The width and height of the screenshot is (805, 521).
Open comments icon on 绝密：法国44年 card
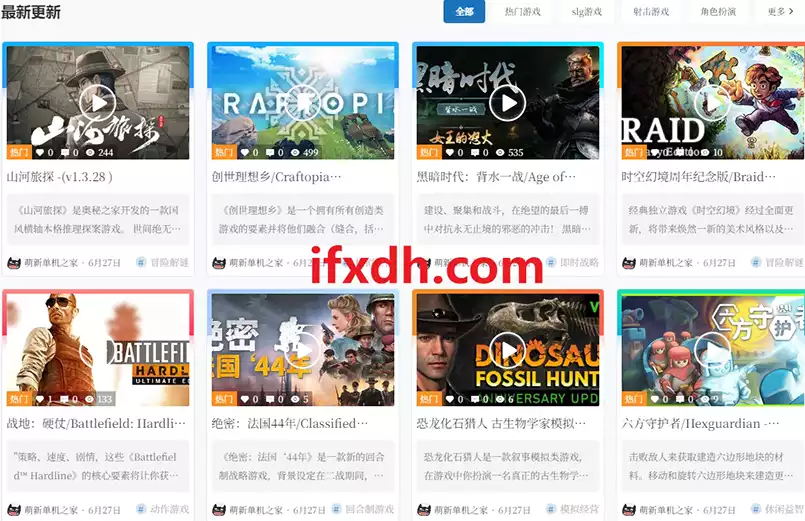click(x=270, y=399)
